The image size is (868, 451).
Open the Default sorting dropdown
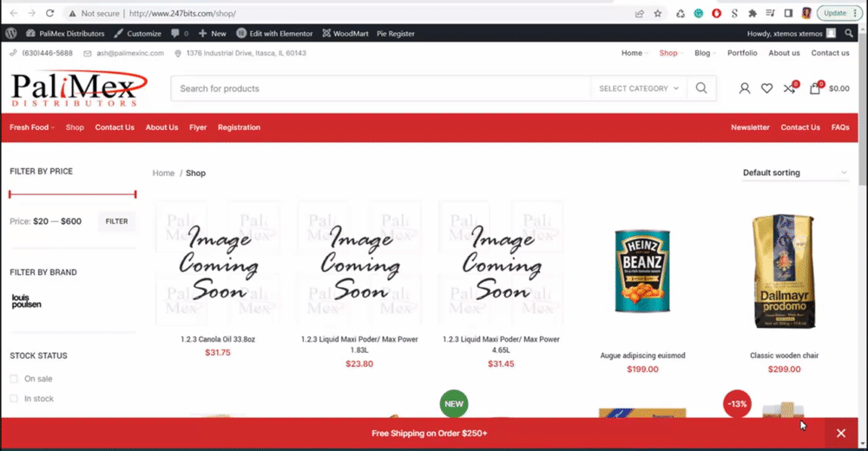[794, 173]
